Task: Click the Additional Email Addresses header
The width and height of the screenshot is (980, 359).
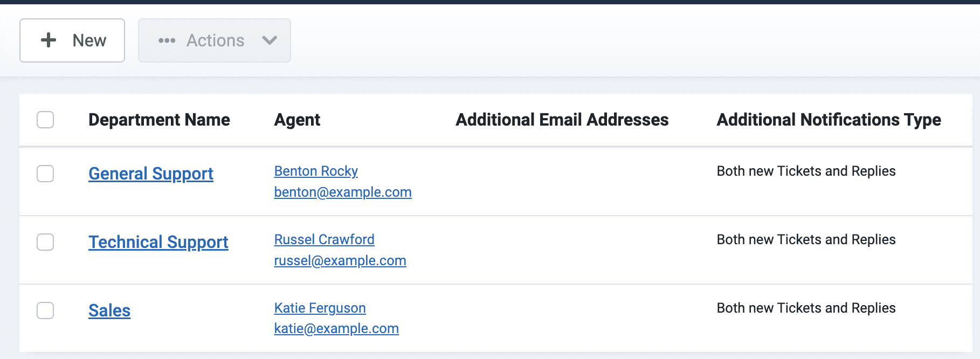Action: click(x=562, y=120)
